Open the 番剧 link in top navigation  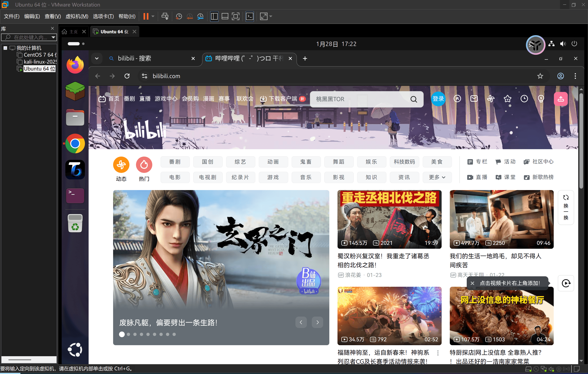pos(129,99)
